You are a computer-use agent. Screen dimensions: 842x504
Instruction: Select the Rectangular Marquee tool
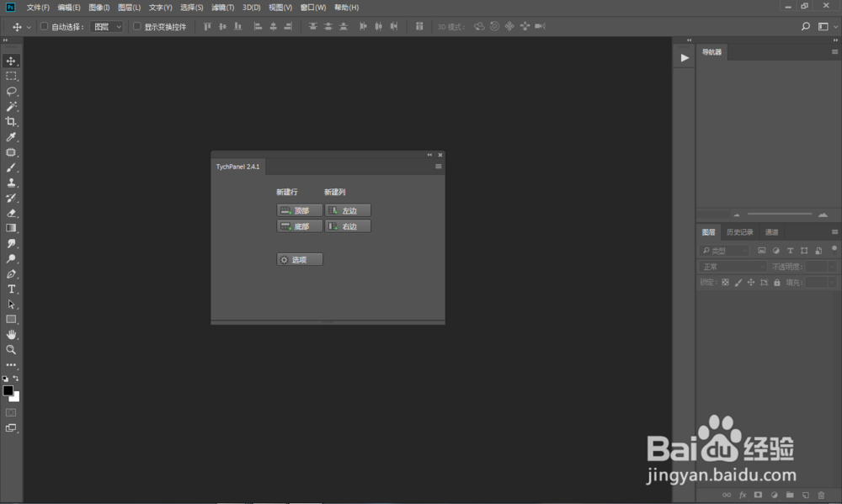coord(11,77)
